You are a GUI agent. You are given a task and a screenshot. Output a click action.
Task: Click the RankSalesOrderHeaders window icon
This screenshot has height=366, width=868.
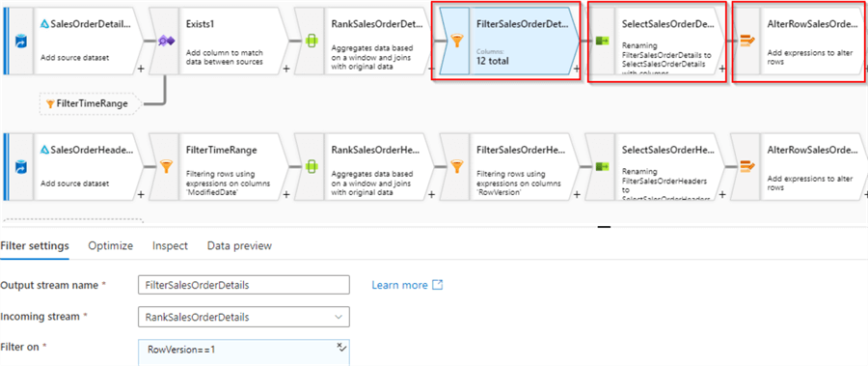pos(312,165)
